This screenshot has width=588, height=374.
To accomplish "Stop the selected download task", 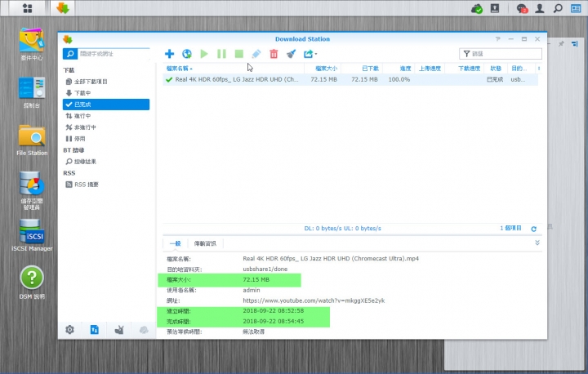I will click(x=238, y=54).
